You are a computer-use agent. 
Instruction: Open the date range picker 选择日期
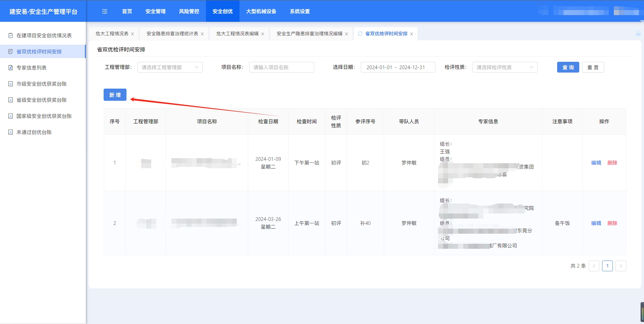click(x=398, y=67)
